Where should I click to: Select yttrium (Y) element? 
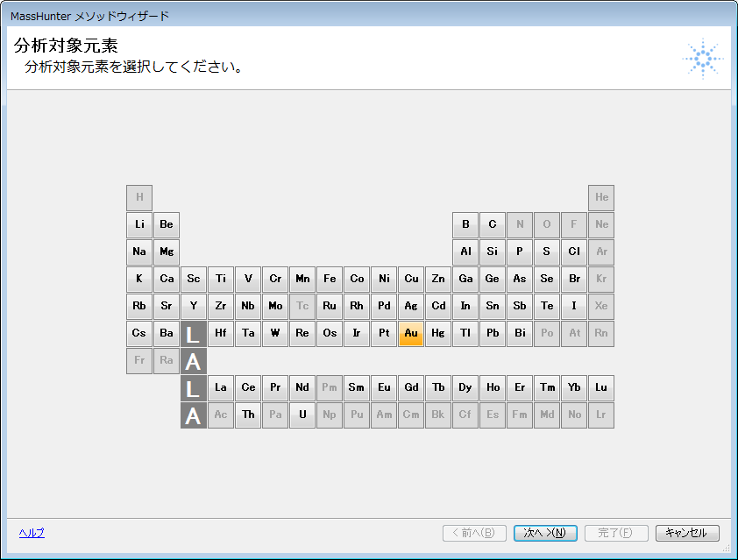(x=194, y=307)
